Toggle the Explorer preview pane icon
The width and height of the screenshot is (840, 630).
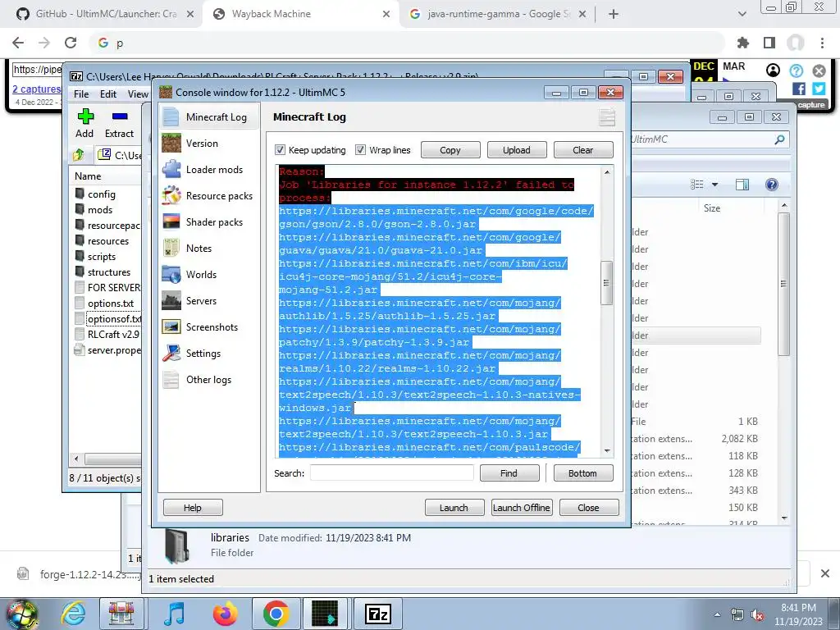742,185
